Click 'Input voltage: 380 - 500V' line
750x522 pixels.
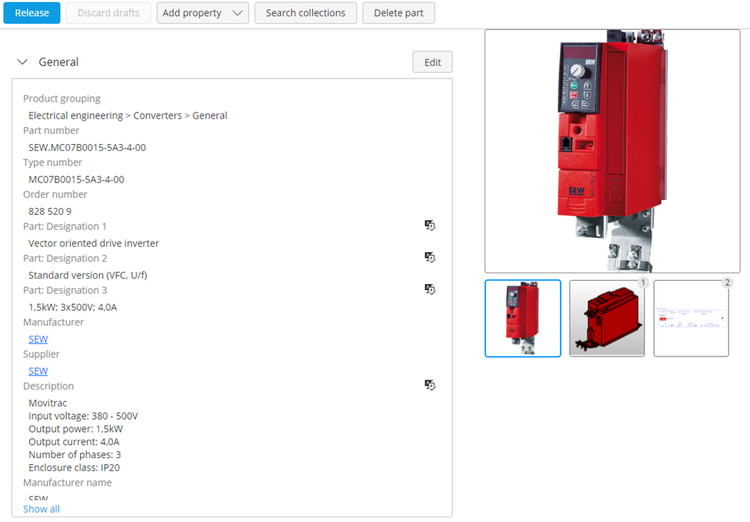(x=83, y=416)
